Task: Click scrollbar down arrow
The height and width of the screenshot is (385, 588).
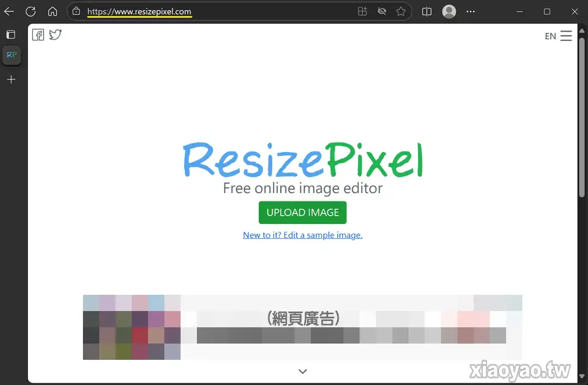Action: point(582,376)
